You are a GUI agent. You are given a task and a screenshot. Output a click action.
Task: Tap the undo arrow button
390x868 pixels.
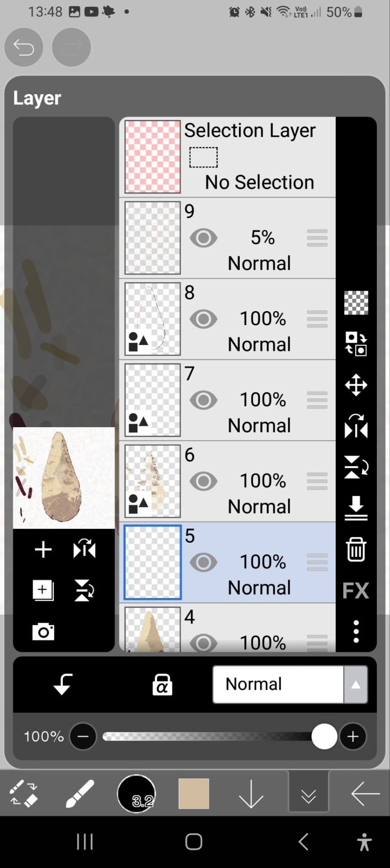24,47
